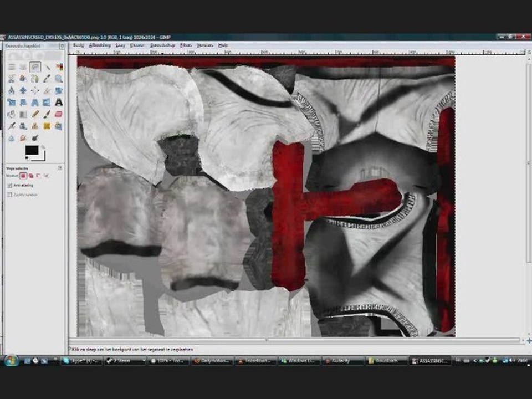Select the Shear tool
The width and height of the screenshot is (532, 399).
pos(23,102)
